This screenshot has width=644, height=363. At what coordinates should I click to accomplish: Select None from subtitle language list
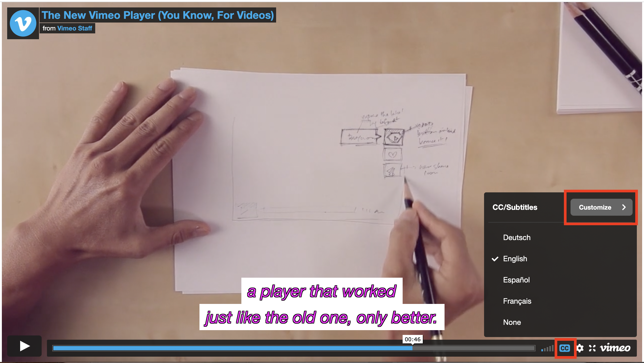click(512, 322)
